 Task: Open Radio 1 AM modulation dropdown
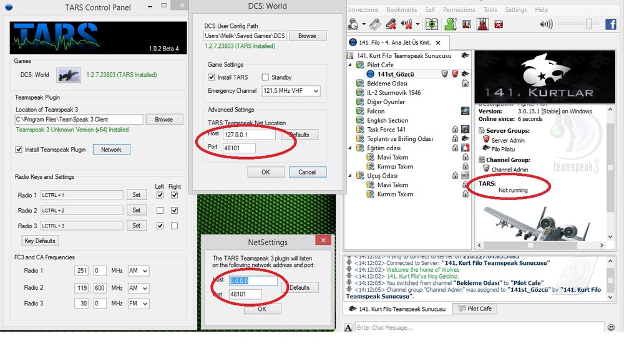138,271
